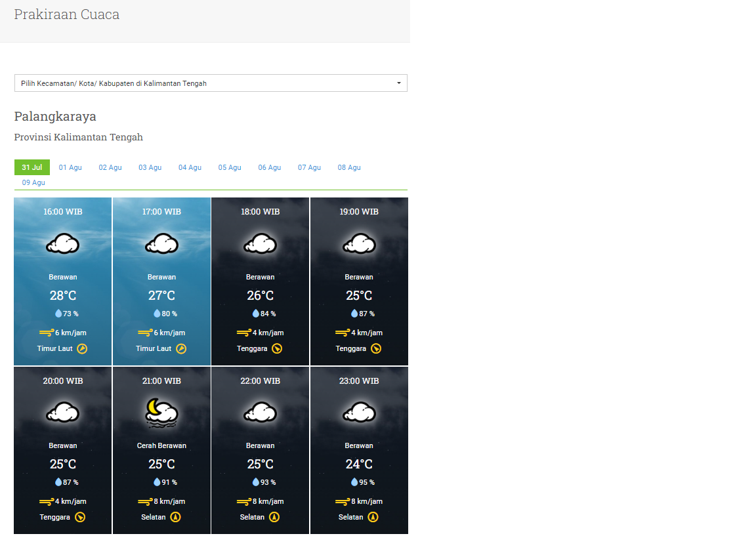The height and width of the screenshot is (536, 756).
Task: Click the wind icon in 16:00 card
Action: click(47, 333)
